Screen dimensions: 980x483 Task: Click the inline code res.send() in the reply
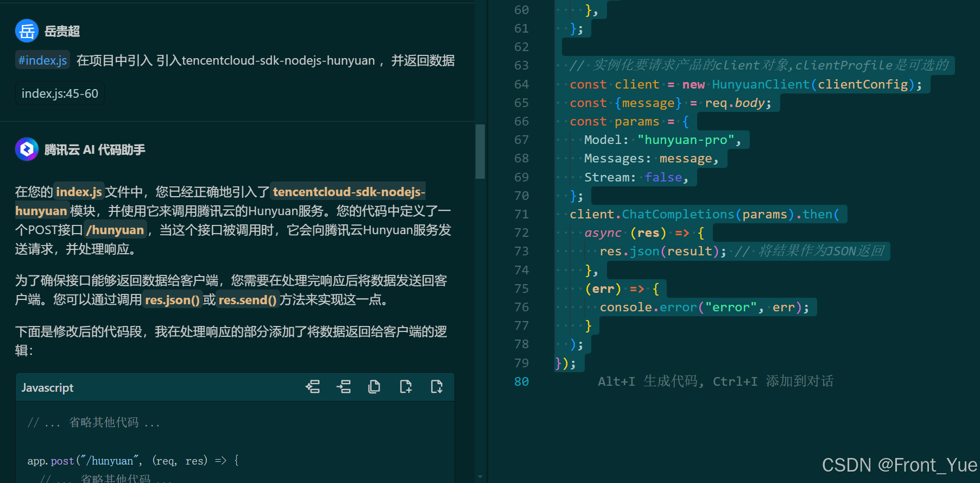click(x=248, y=299)
